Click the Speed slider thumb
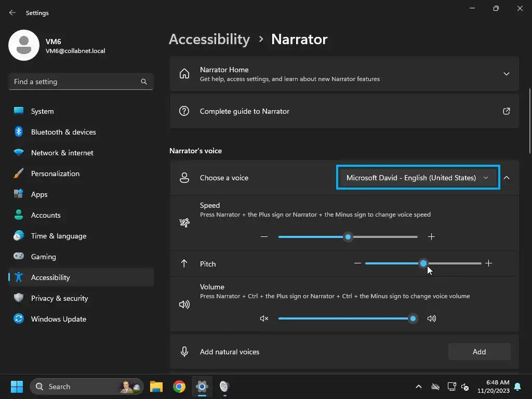This screenshot has height=399, width=532. pos(348,237)
